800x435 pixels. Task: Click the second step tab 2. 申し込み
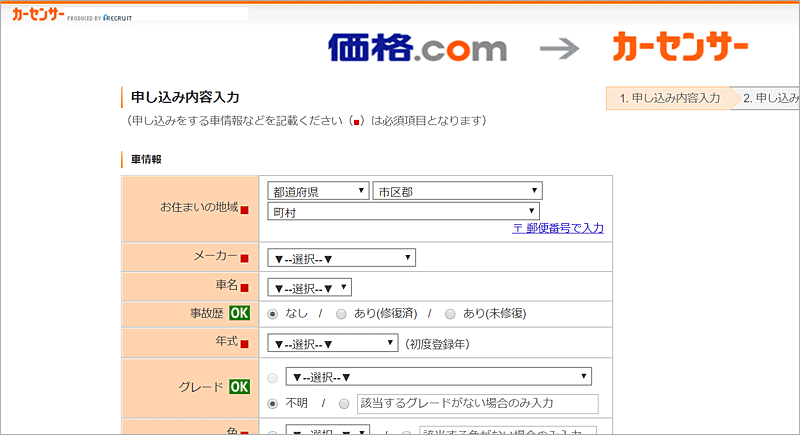(769, 98)
